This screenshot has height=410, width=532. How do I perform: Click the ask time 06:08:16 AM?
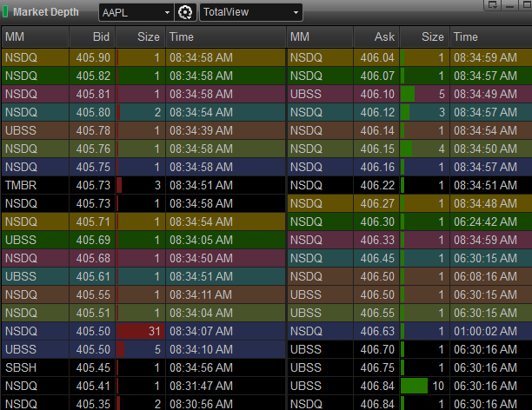coord(486,277)
